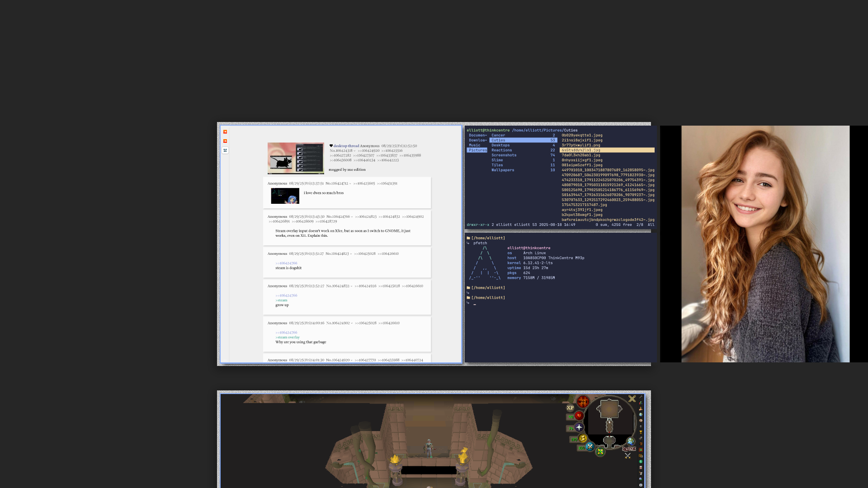This screenshot has height=488, width=868.
Task: Open post menu arrow next to No.106424318
Action: point(354,151)
